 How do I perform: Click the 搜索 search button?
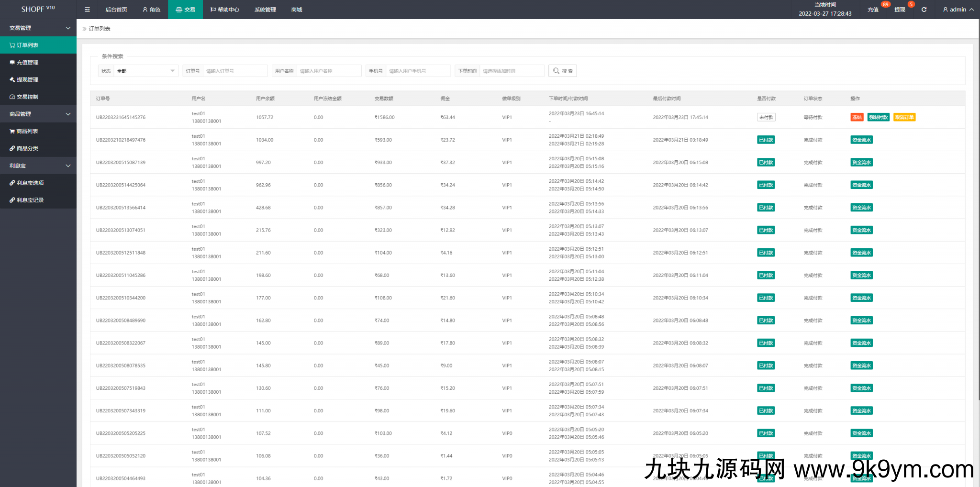(x=563, y=71)
